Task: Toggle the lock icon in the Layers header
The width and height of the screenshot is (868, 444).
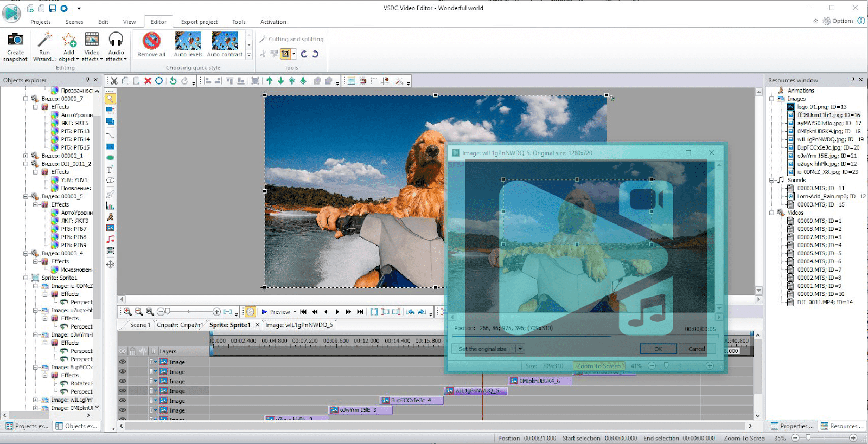Action: click(132, 351)
